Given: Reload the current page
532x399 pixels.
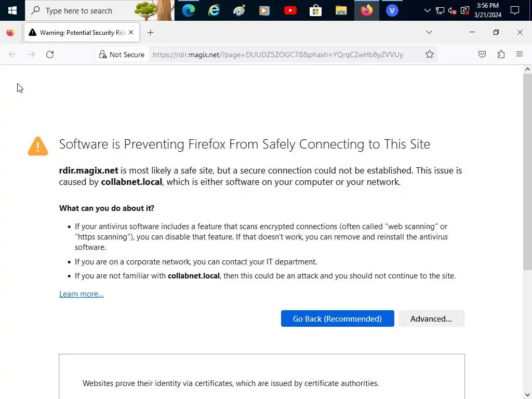Looking at the screenshot, I should (50, 55).
